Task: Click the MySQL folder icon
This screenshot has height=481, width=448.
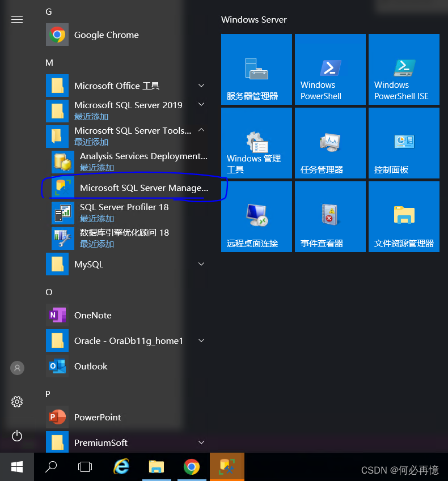Action: click(57, 264)
